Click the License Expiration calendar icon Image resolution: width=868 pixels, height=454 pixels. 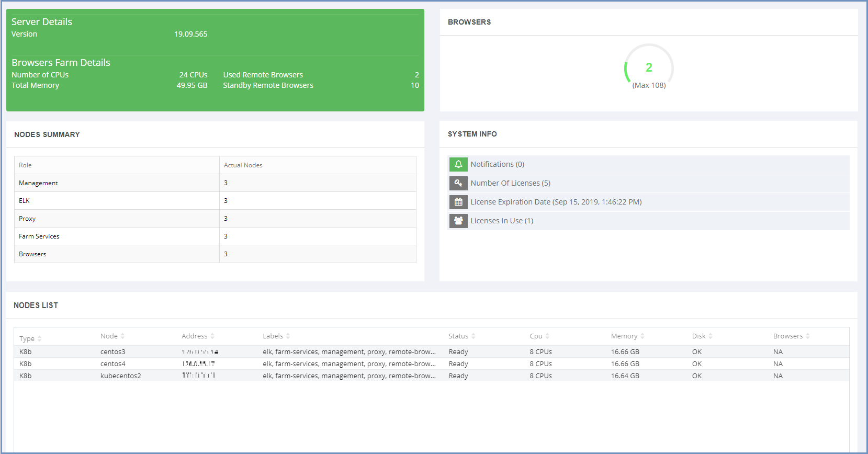[458, 202]
